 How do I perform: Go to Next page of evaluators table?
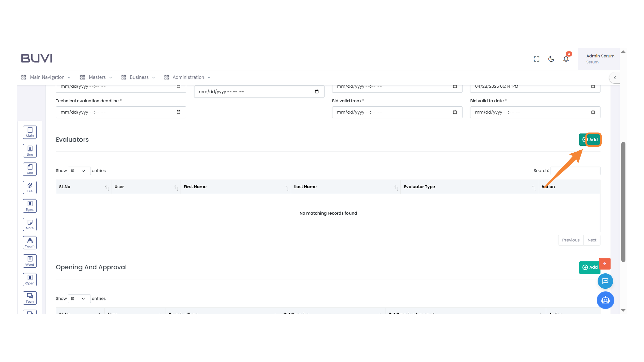point(592,240)
